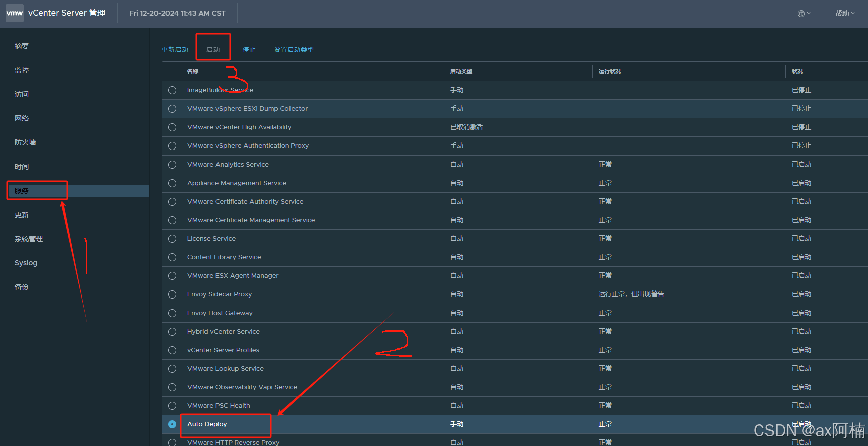Select 访问 from the left navigation
Screen dimensions: 868x446
tap(22, 94)
